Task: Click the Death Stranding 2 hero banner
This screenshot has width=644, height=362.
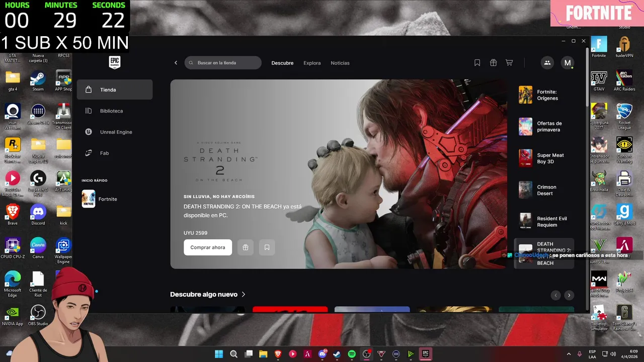Action: click(x=339, y=174)
